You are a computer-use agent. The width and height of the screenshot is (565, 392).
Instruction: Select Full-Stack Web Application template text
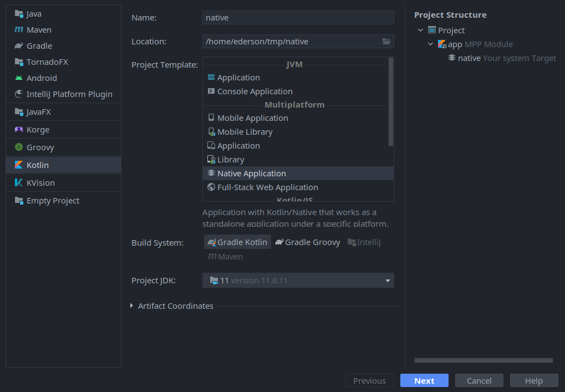[268, 187]
